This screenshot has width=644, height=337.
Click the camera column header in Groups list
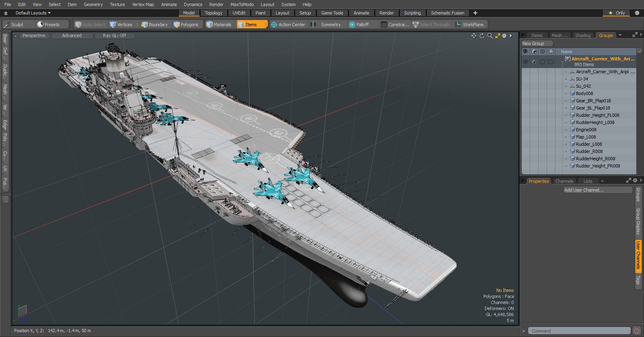(534, 52)
